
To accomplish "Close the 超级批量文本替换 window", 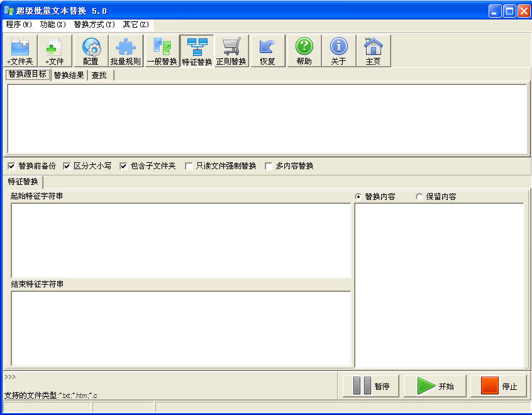I will click(524, 11).
